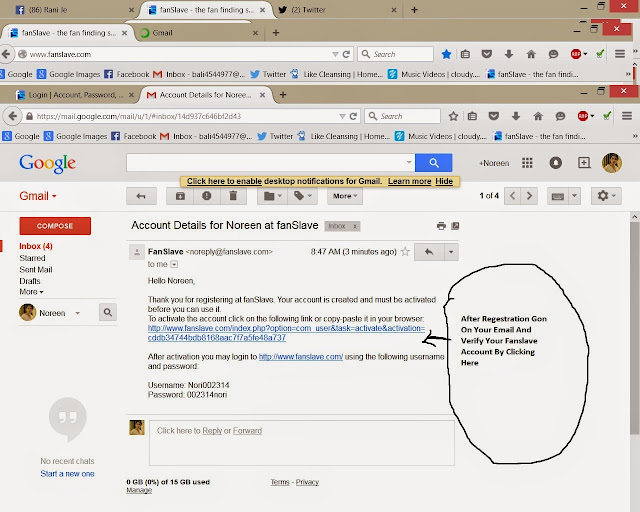The width and height of the screenshot is (640, 512).
Task: Open the account profile photo at the top right
Action: [612, 163]
